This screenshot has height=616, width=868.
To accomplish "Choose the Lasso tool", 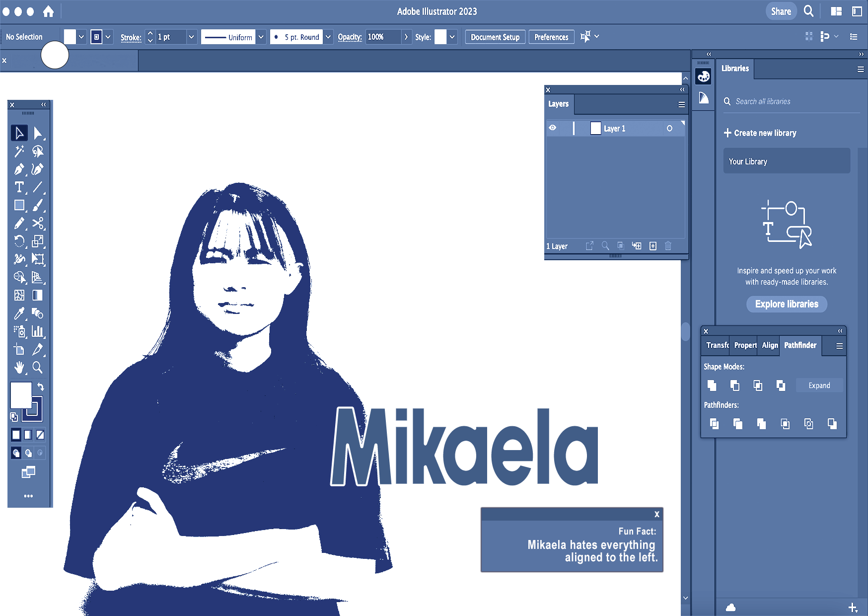I will 38,151.
